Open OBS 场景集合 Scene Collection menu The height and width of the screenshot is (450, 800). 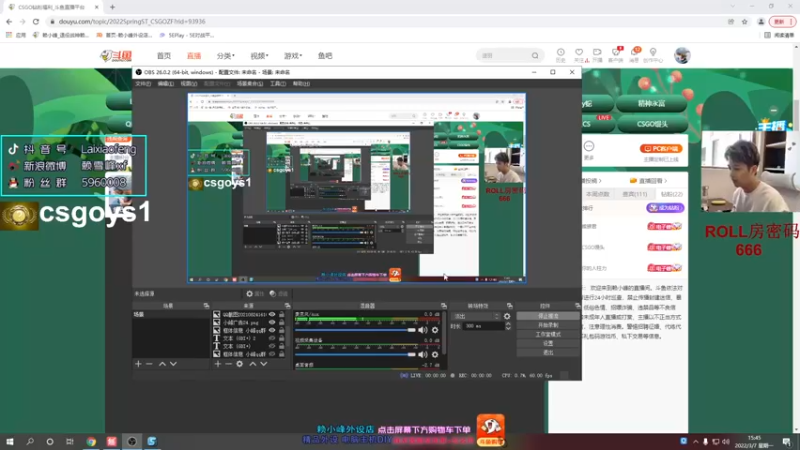pyautogui.click(x=249, y=84)
